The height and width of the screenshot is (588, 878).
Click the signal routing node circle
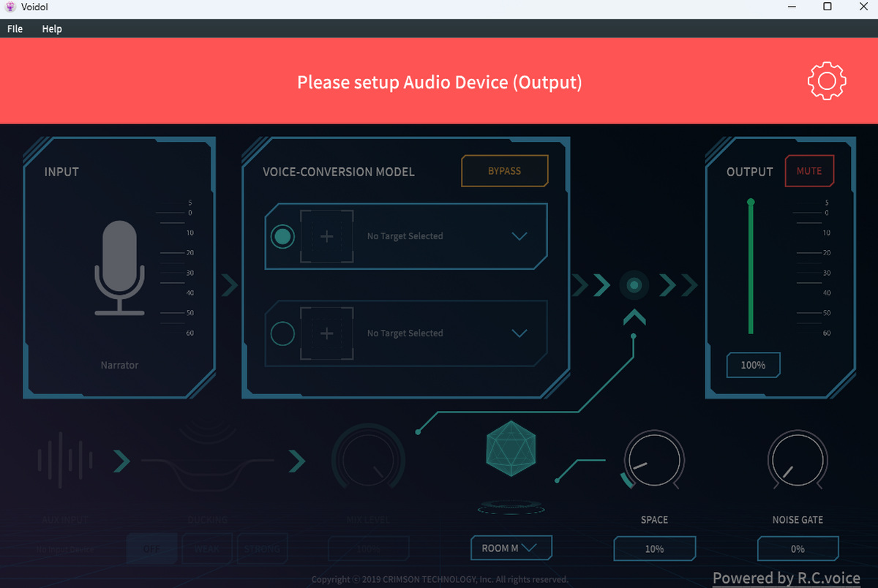click(634, 284)
